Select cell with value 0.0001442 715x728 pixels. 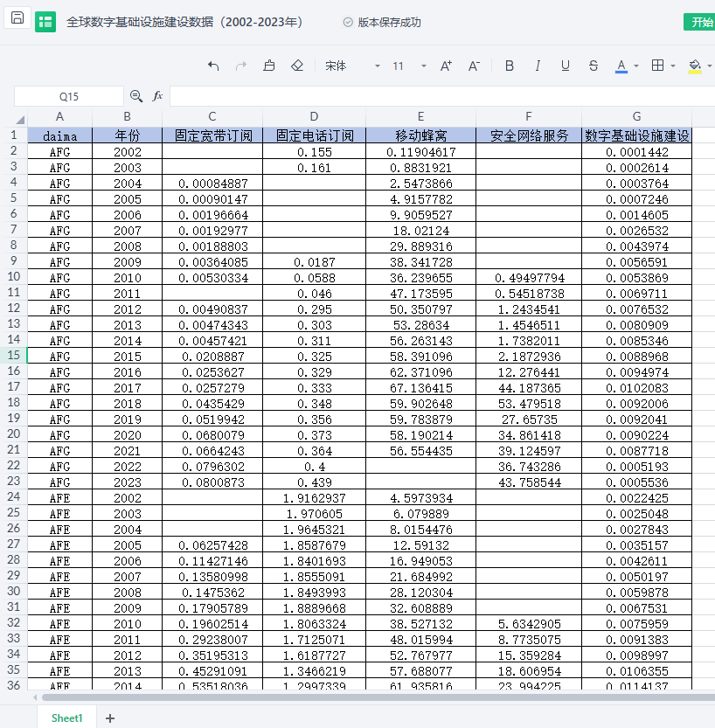coord(636,152)
